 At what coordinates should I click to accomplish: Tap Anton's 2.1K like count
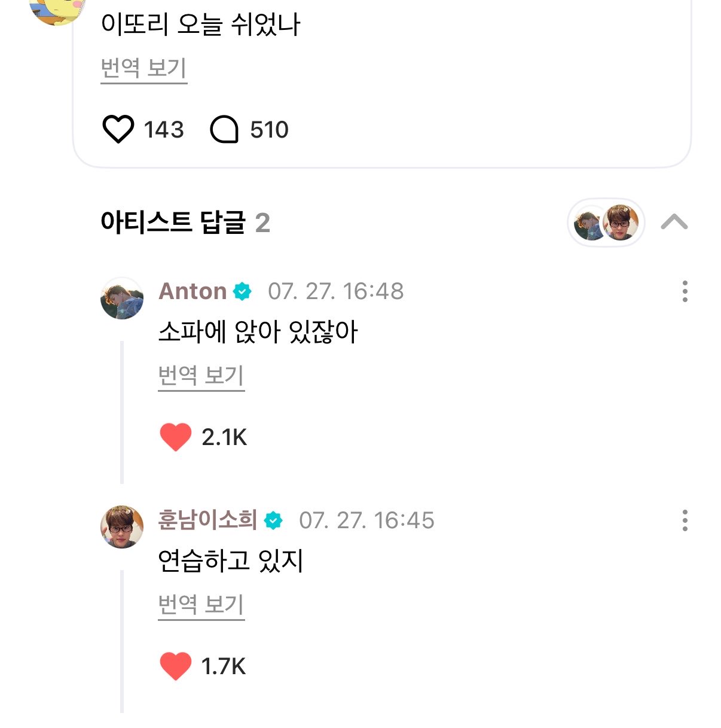tap(224, 437)
